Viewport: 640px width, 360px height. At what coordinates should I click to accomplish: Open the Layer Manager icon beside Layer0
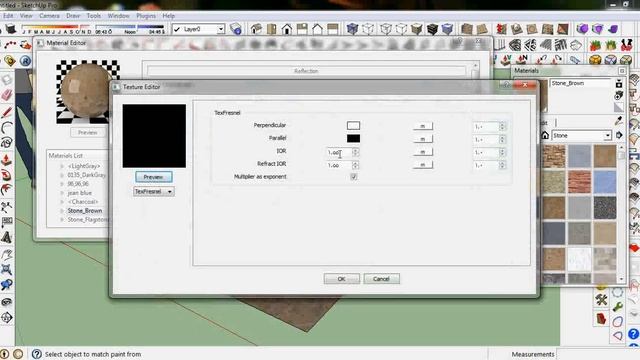[x=236, y=29]
